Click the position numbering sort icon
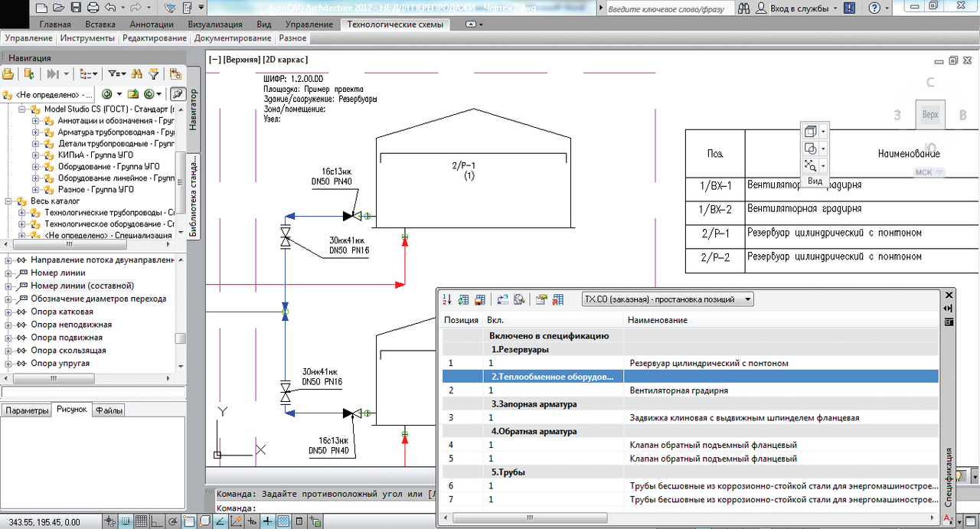Image resolution: width=980 pixels, height=529 pixels. tap(448, 299)
